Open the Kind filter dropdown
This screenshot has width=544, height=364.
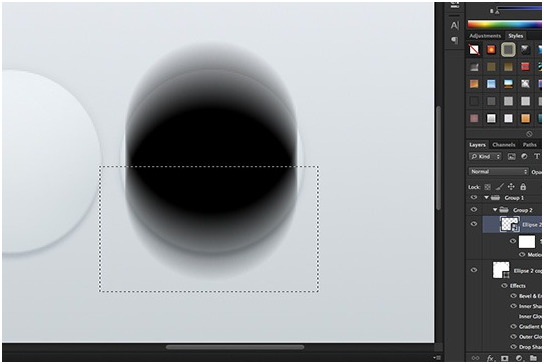(485, 156)
